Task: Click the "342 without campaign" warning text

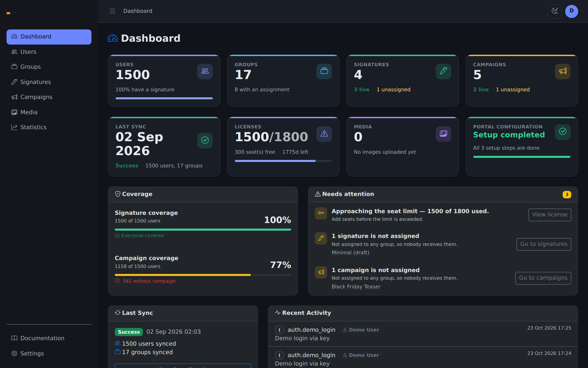Action: (149, 281)
